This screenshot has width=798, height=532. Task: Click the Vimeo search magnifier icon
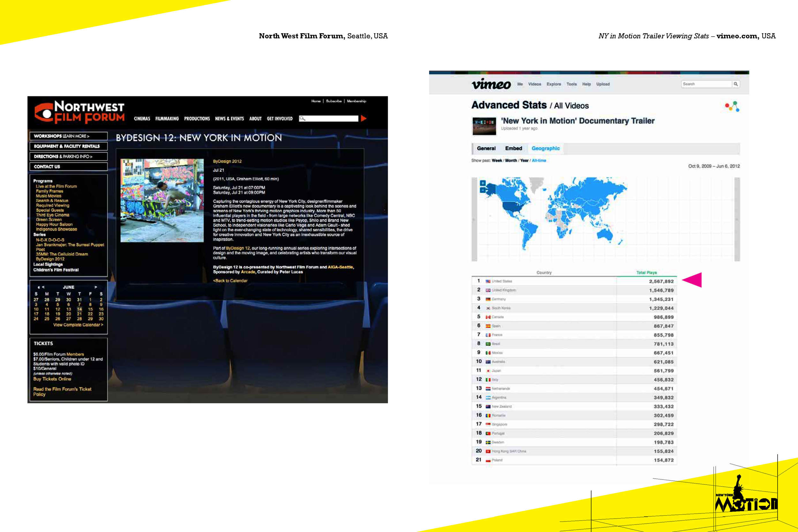click(x=735, y=84)
